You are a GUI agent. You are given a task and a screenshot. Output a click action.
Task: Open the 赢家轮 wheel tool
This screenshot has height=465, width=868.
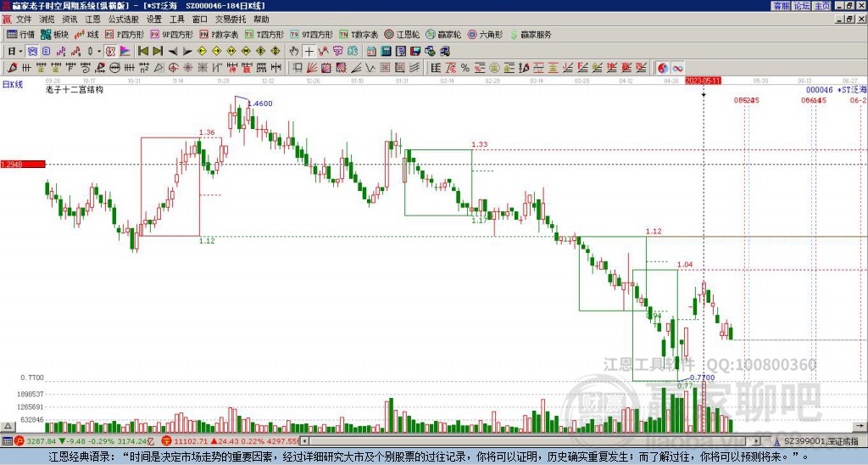(444, 34)
